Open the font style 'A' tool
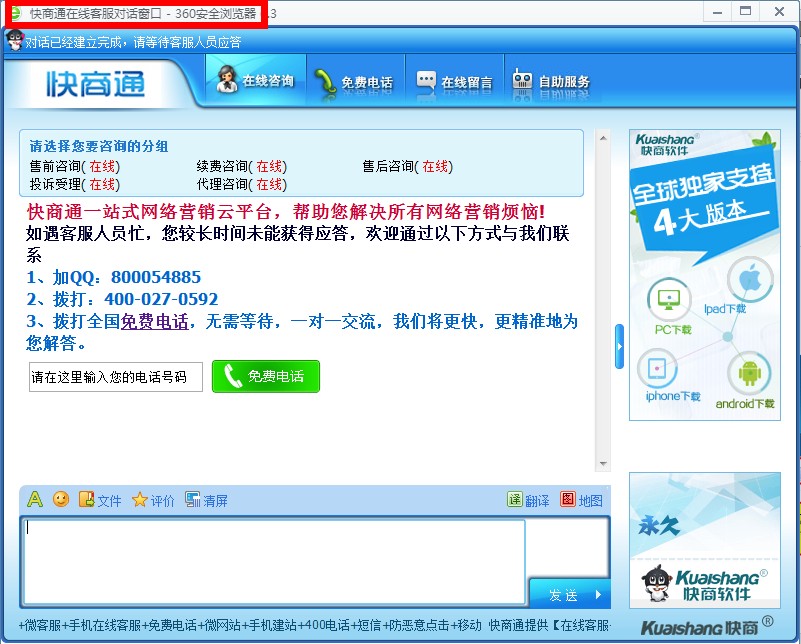 35,499
